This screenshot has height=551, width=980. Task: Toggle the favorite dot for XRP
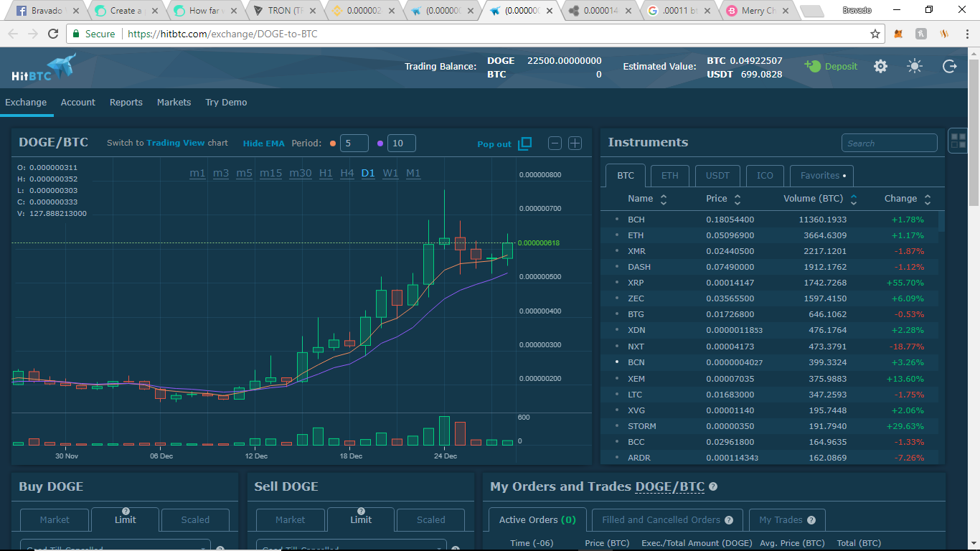[x=616, y=282]
